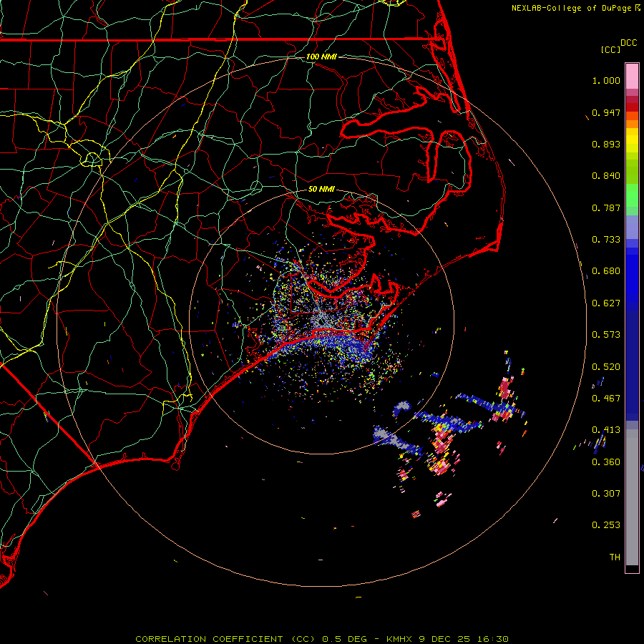Pick the bright green segment of the color bar
This screenshot has width=644, height=644.
(632, 195)
